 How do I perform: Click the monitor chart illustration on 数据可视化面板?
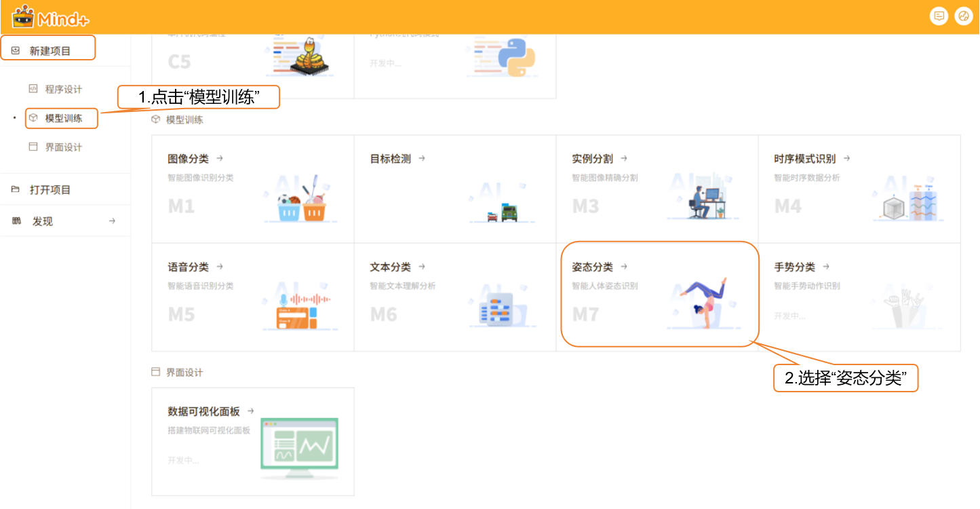pos(299,445)
